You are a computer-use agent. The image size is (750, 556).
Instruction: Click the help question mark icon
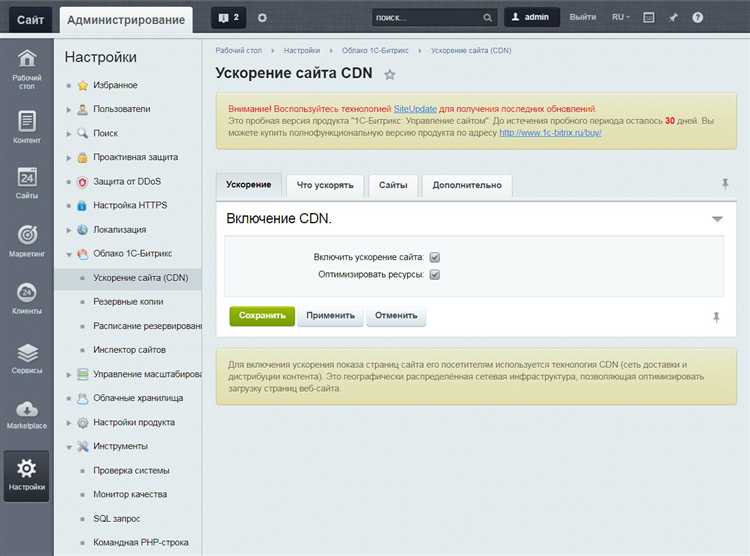pyautogui.click(x=697, y=18)
